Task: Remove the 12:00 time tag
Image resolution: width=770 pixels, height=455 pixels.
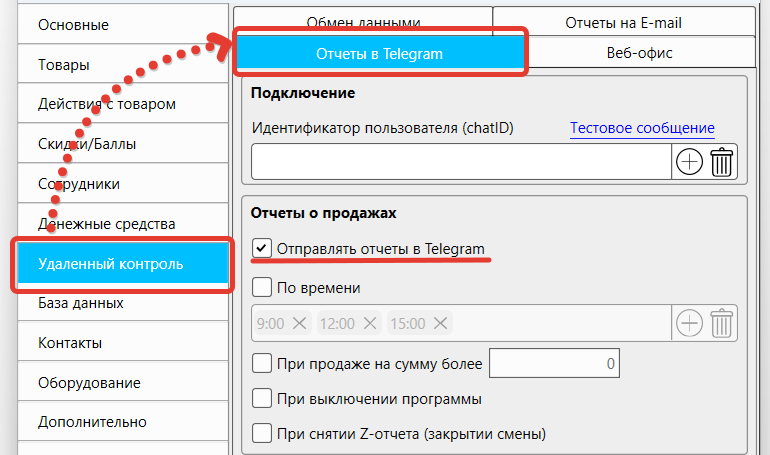Action: point(370,323)
